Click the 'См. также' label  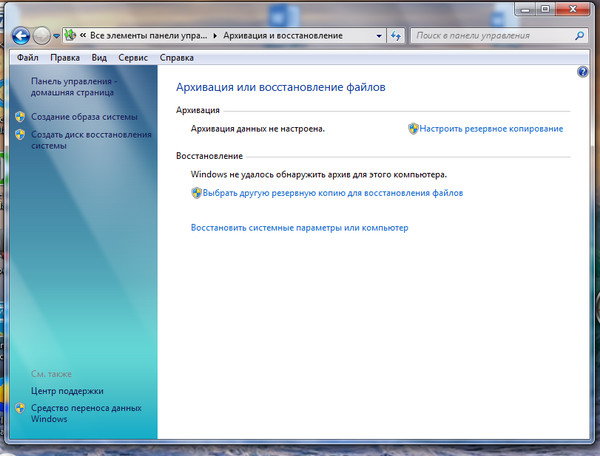pyautogui.click(x=51, y=374)
